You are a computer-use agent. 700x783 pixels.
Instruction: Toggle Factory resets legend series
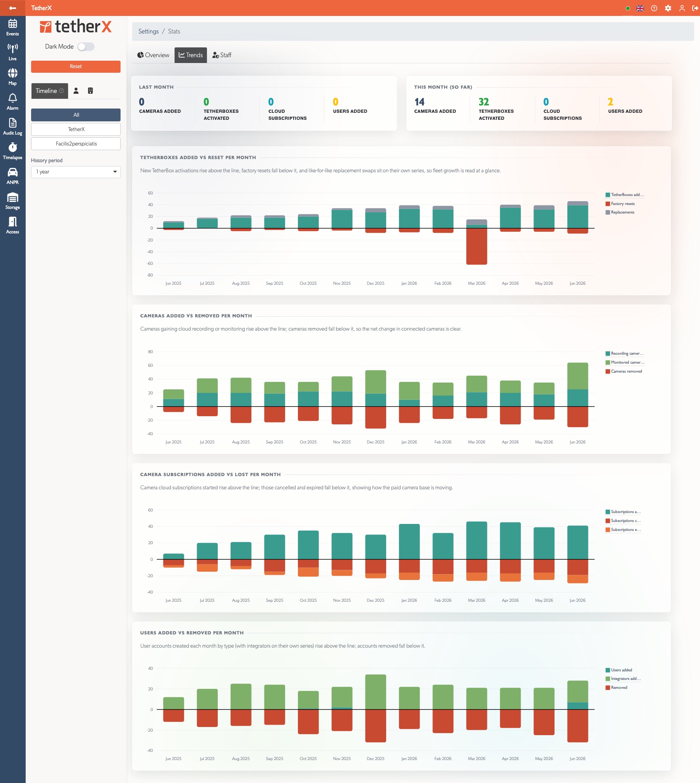pyautogui.click(x=620, y=204)
